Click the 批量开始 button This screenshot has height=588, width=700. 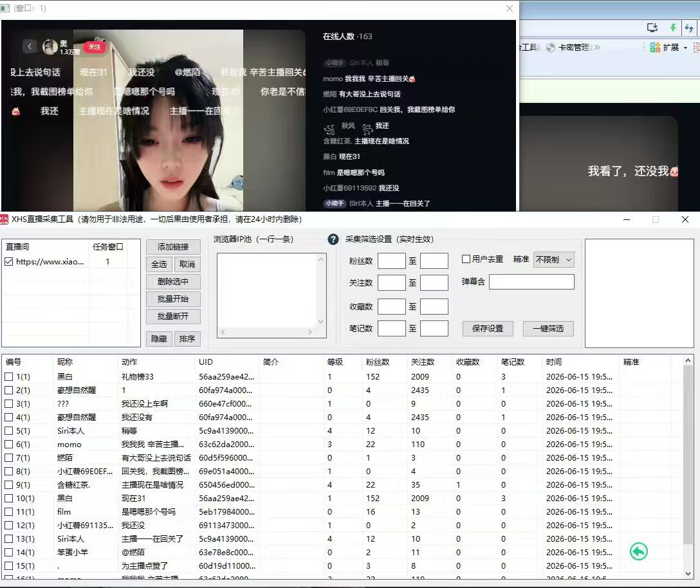173,299
